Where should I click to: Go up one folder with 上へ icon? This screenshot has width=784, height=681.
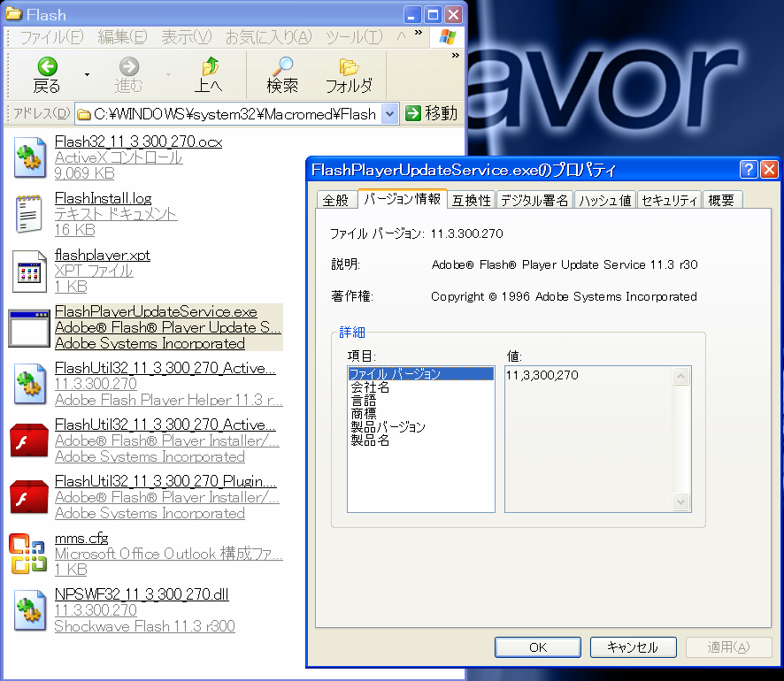tap(210, 66)
